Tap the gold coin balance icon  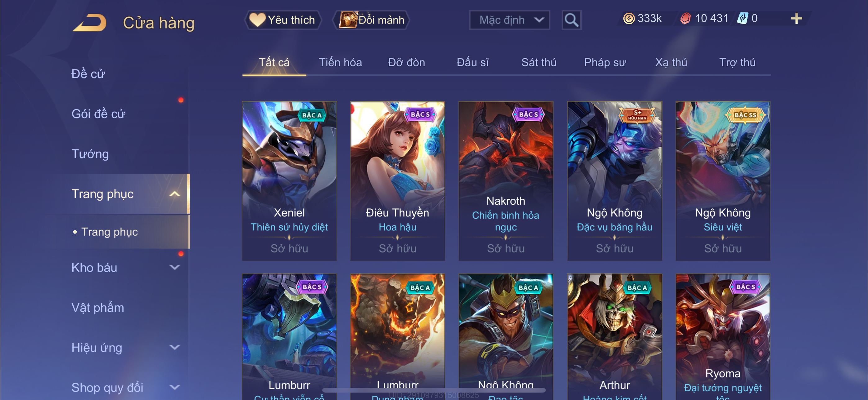[x=629, y=19]
